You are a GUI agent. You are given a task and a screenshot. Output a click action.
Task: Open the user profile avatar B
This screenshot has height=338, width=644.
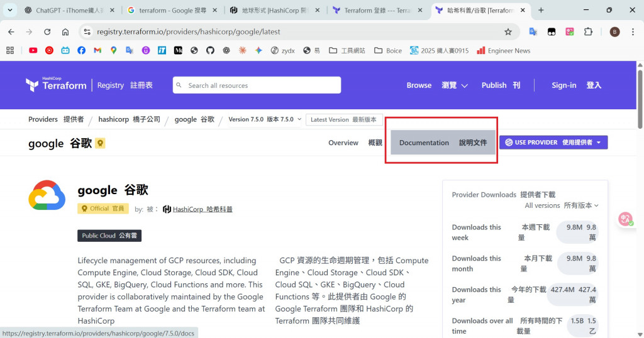[614, 31]
